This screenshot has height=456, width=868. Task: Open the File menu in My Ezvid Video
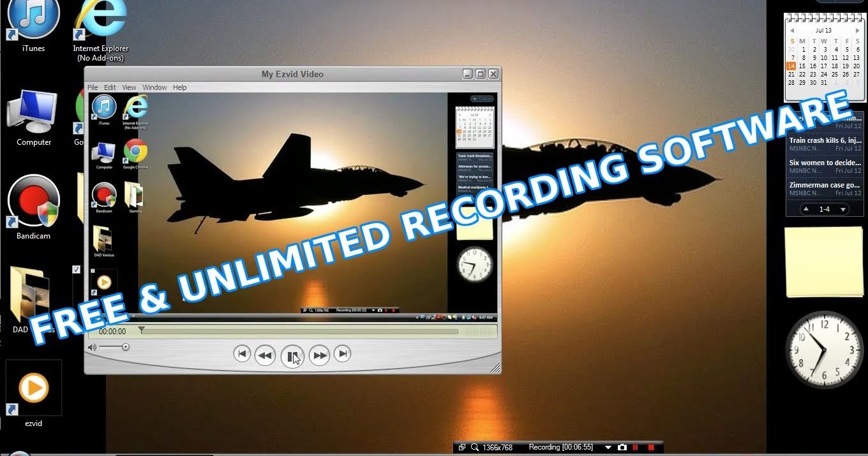click(x=93, y=87)
